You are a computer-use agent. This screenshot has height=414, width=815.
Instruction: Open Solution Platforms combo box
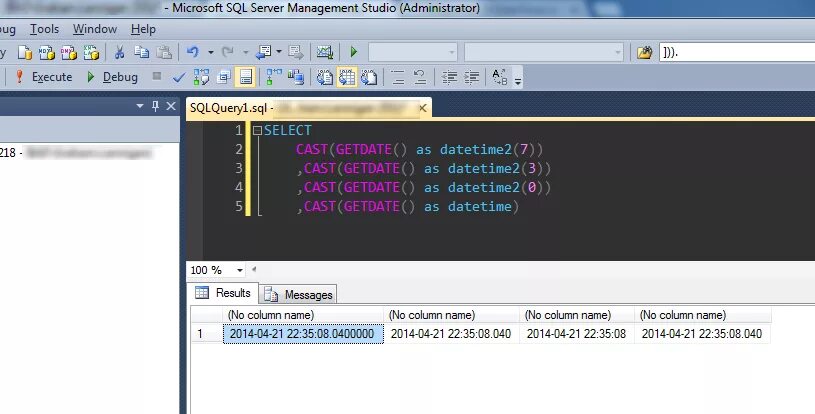click(x=544, y=52)
